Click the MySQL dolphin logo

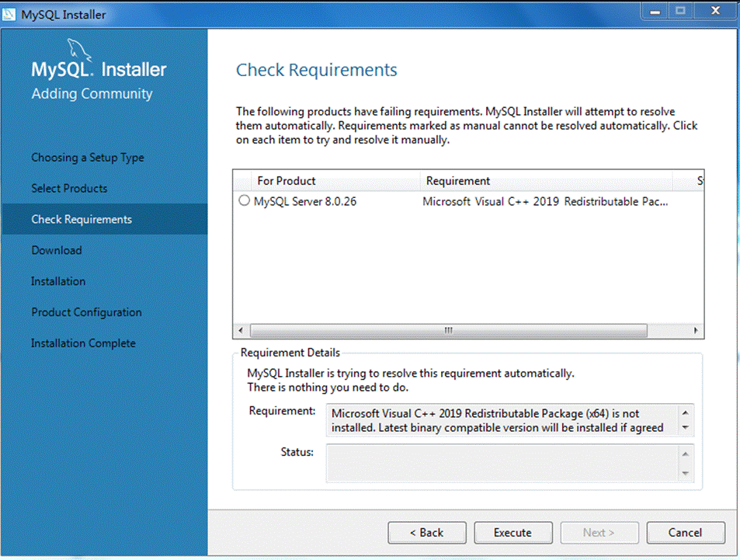click(78, 50)
